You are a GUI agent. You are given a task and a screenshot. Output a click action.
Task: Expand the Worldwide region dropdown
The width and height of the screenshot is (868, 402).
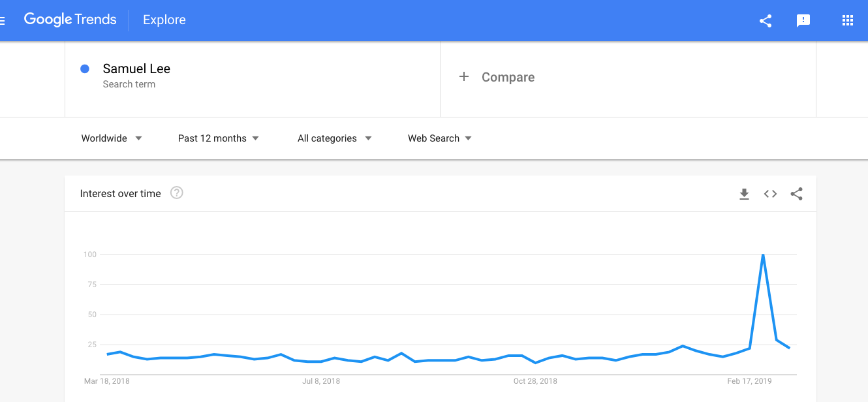point(112,138)
